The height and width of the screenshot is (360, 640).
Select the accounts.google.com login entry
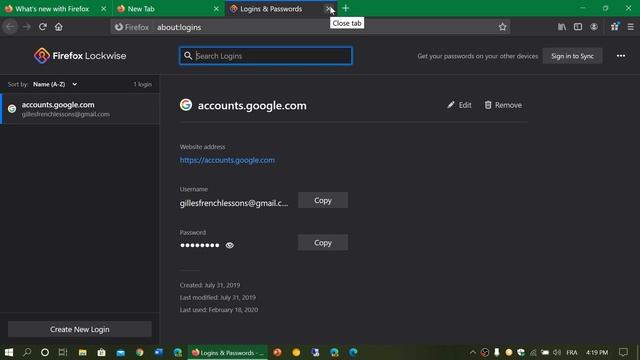pos(80,109)
